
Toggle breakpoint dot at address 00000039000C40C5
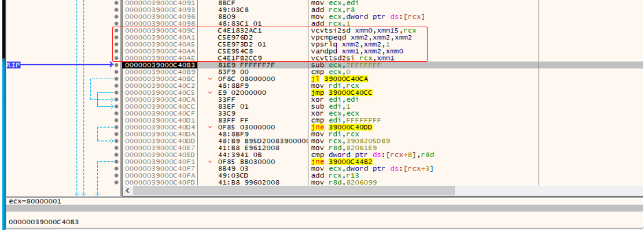[x=117, y=92]
